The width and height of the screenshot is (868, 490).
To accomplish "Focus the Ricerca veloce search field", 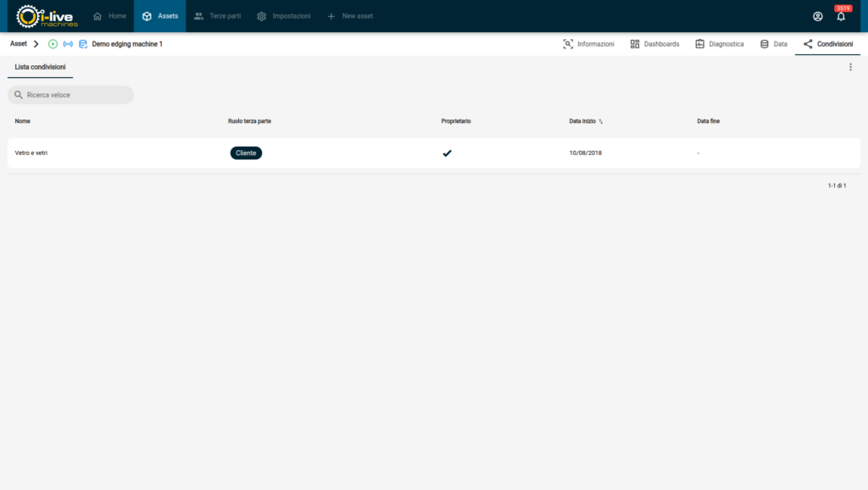I will (76, 95).
